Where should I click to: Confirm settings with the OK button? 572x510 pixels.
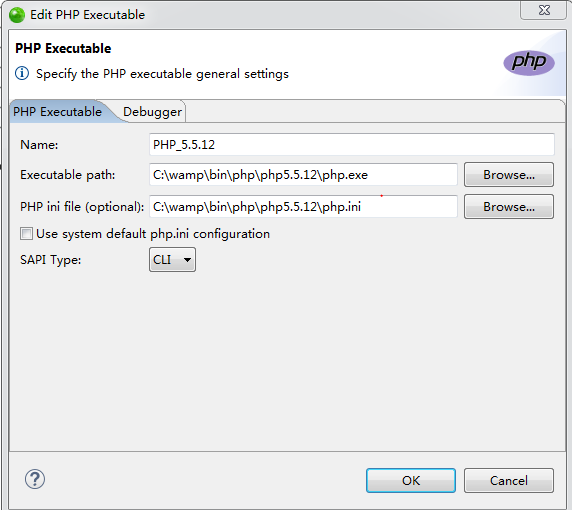pyautogui.click(x=411, y=480)
